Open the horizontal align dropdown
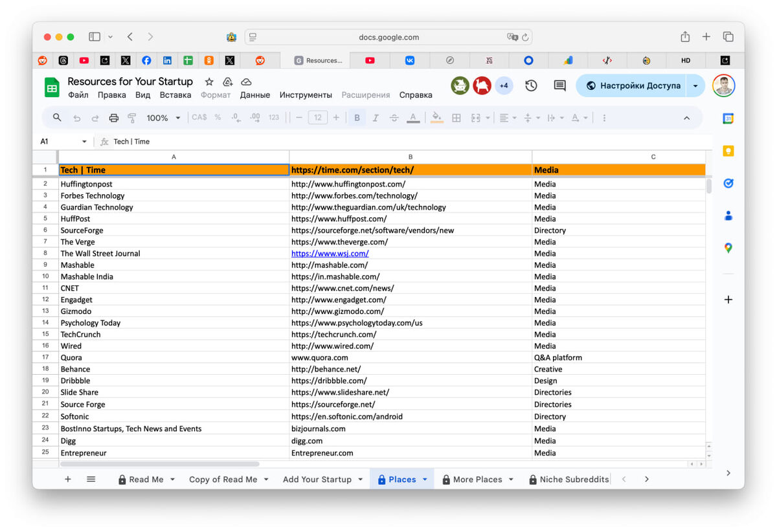The width and height of the screenshot is (777, 532). [x=508, y=118]
